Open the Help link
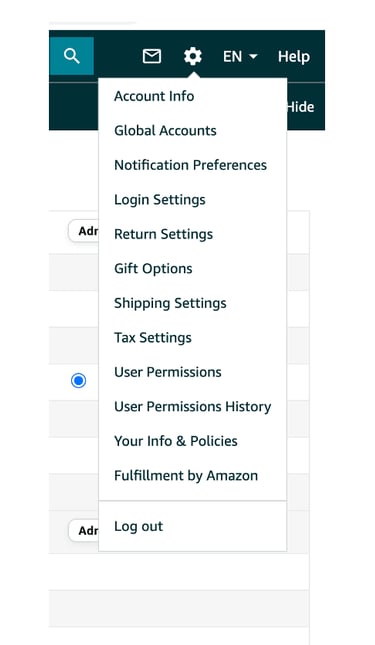This screenshot has width=375, height=645. point(294,56)
